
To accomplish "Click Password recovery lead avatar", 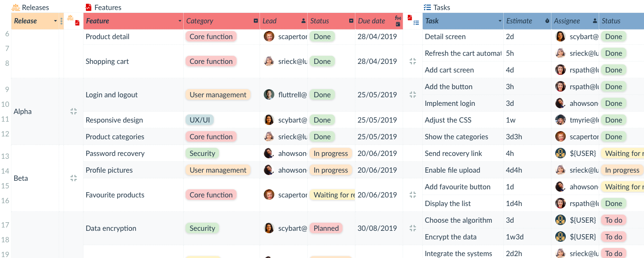I will click(269, 153).
